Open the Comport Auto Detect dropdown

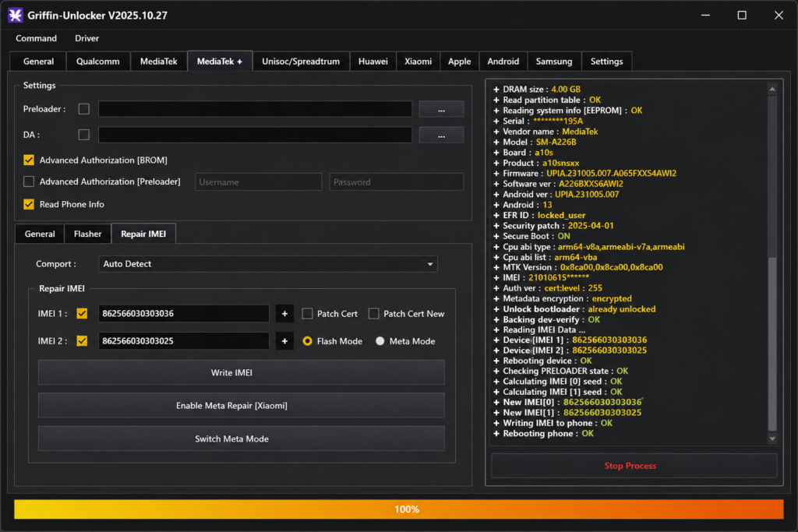point(268,264)
